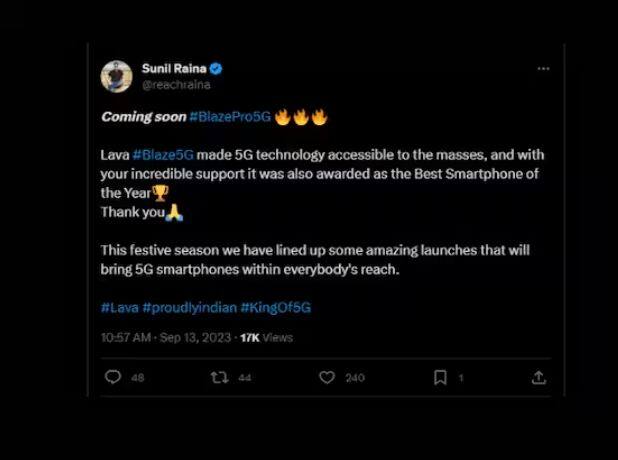Click the reply speech bubble icon

113,377
